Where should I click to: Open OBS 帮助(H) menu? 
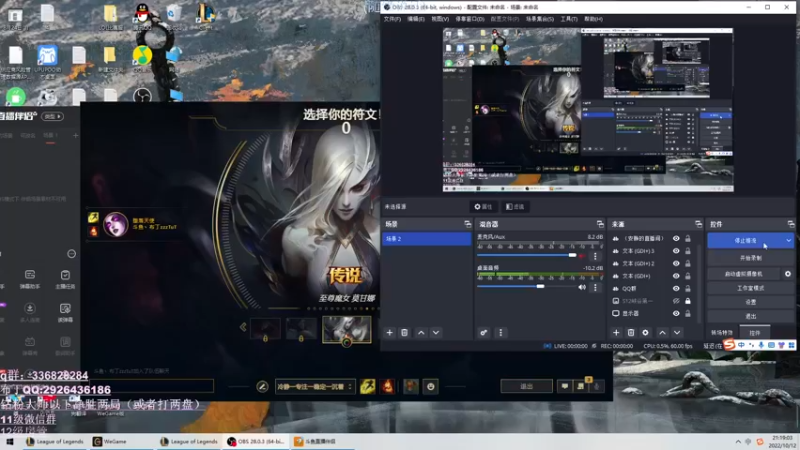pos(593,19)
